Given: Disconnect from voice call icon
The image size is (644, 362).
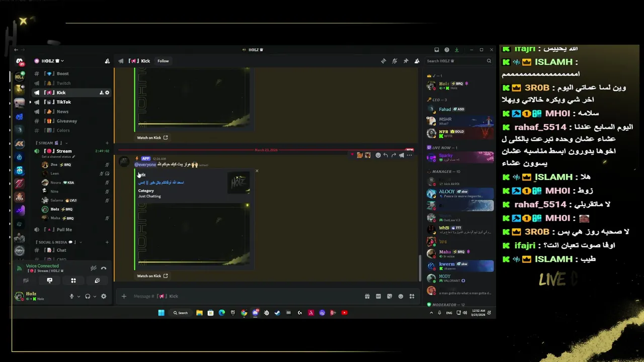Looking at the screenshot, I should 104,268.
